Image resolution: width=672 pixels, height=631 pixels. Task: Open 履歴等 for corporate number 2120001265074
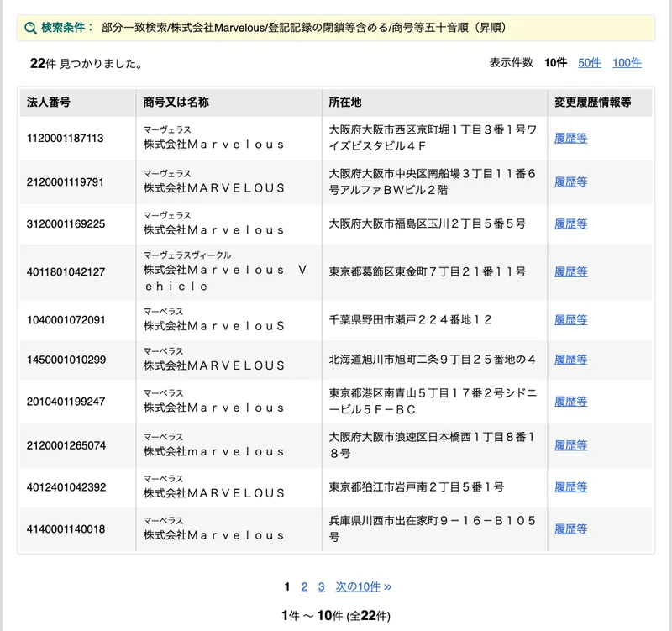[570, 445]
